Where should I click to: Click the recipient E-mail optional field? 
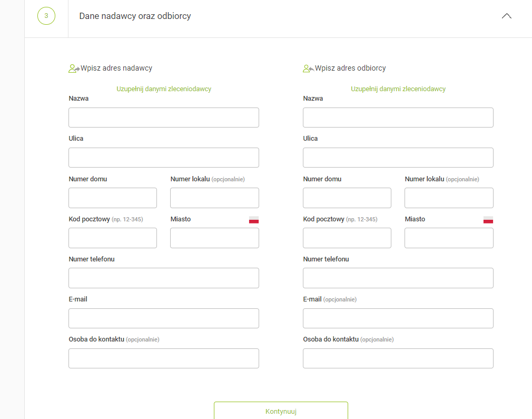tap(398, 318)
